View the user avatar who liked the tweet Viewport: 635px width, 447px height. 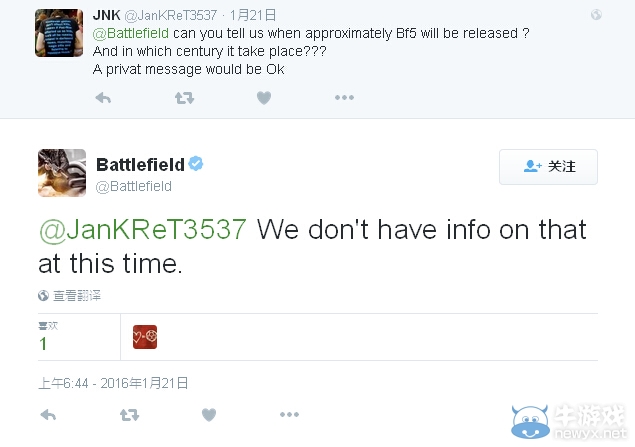145,337
